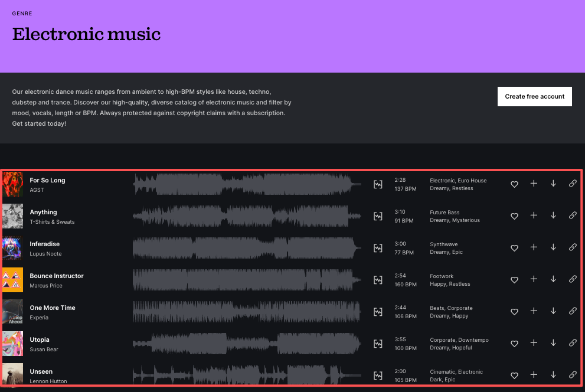Like the track Anything
This screenshot has height=392, width=585.
tap(514, 216)
